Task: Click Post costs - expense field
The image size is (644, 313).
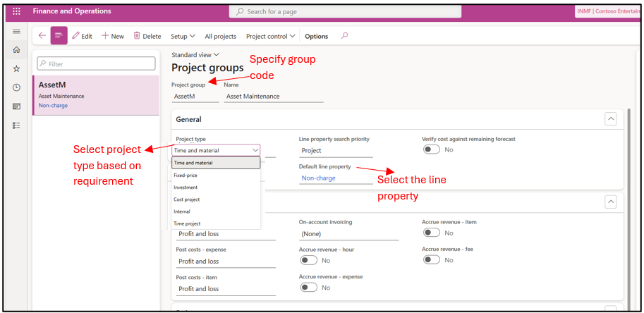Action: 226,262
